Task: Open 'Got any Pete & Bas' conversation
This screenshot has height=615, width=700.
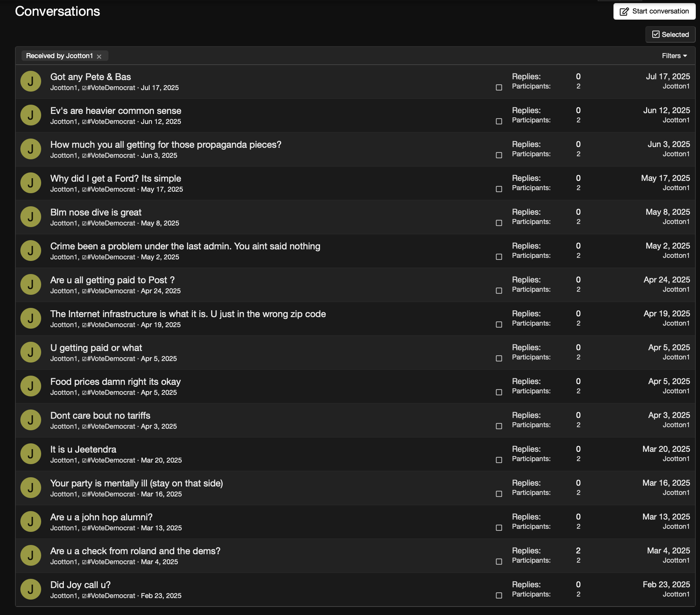Action: tap(90, 77)
